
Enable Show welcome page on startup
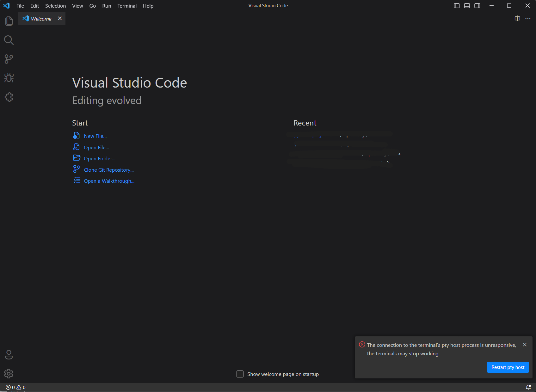click(240, 374)
